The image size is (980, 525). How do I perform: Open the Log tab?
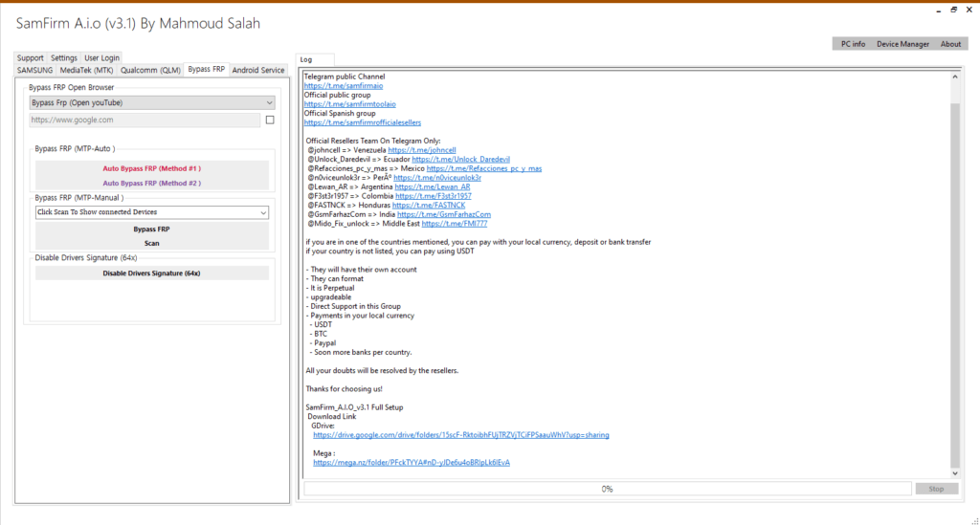point(306,59)
